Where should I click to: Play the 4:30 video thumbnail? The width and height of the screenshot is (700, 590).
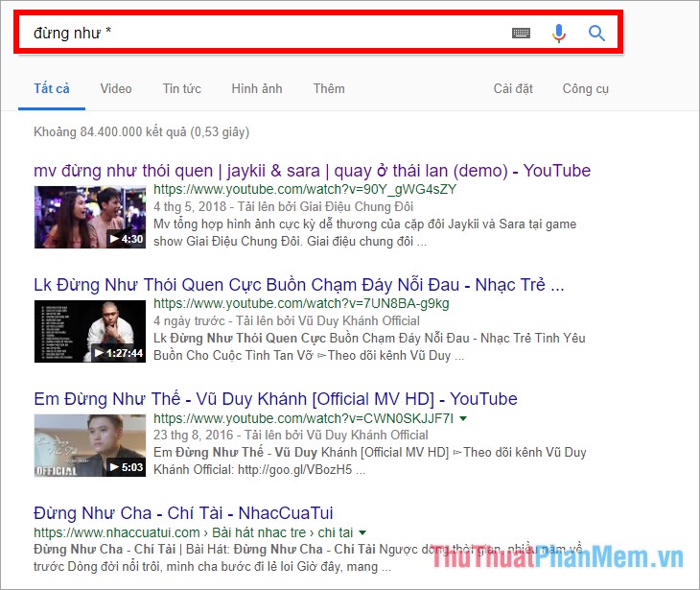(90, 217)
